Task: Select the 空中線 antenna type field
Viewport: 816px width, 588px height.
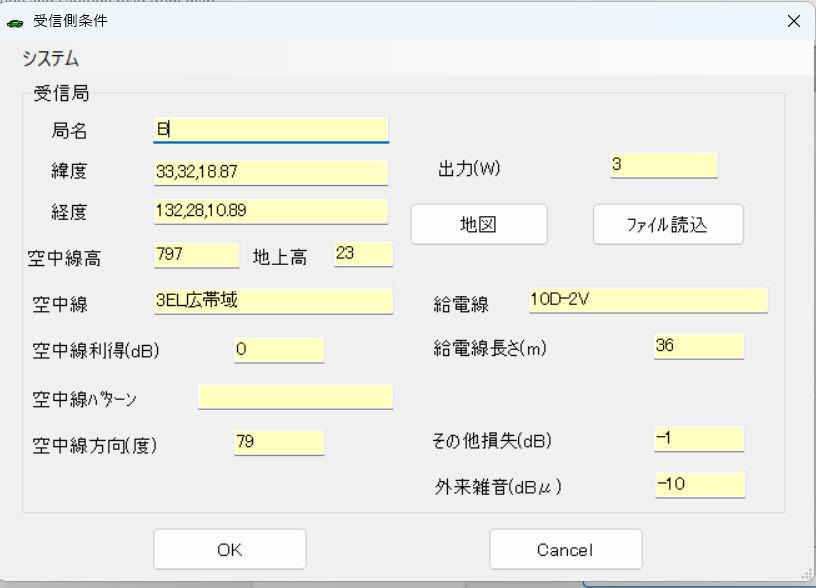Action: click(272, 301)
